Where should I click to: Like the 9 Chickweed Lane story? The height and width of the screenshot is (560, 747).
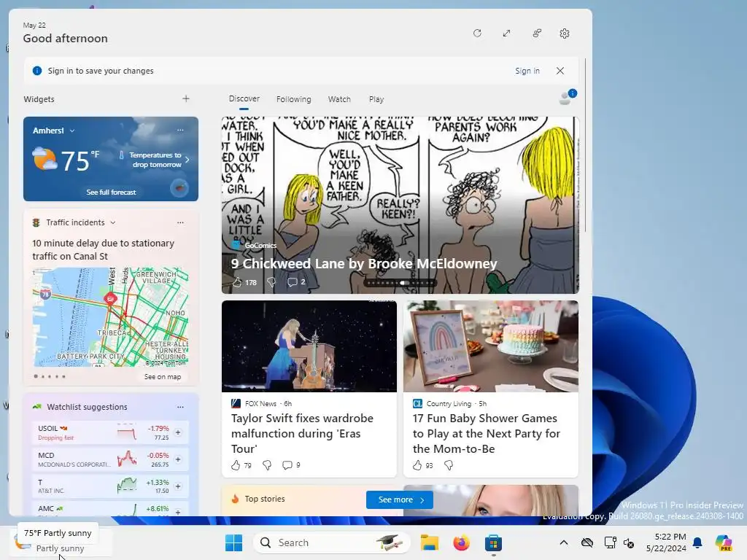[x=237, y=282]
